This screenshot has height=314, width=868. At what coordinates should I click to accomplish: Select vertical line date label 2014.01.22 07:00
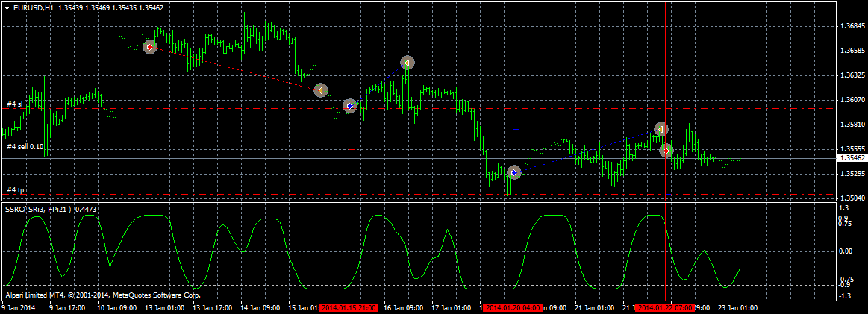tap(665, 307)
